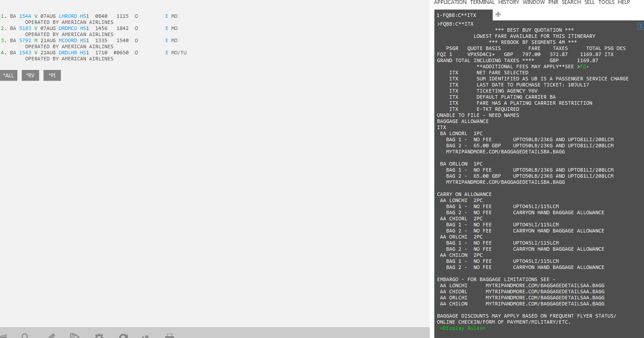Open the TERMINAL menu
The image size is (644, 338).
click(482, 2)
